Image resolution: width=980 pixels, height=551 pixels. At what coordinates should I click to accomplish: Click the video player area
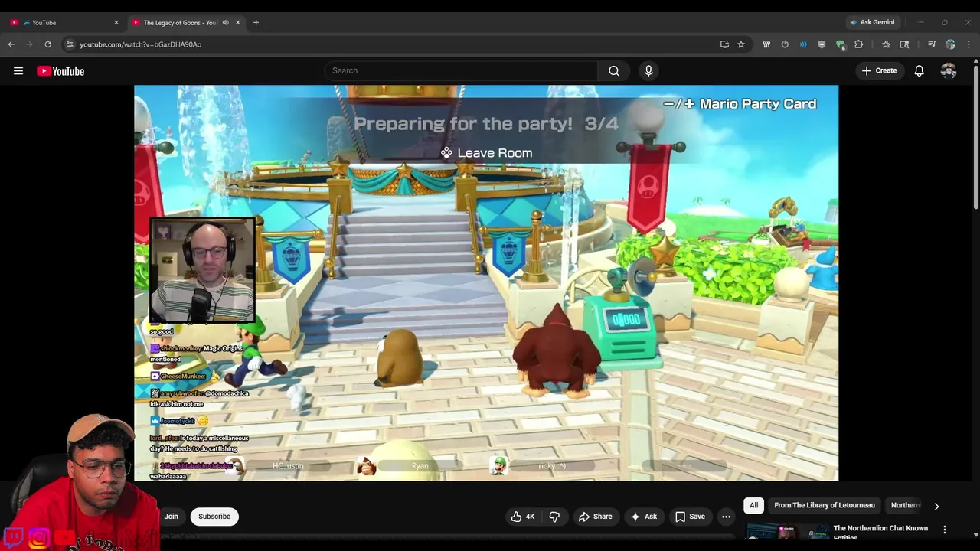click(x=486, y=283)
